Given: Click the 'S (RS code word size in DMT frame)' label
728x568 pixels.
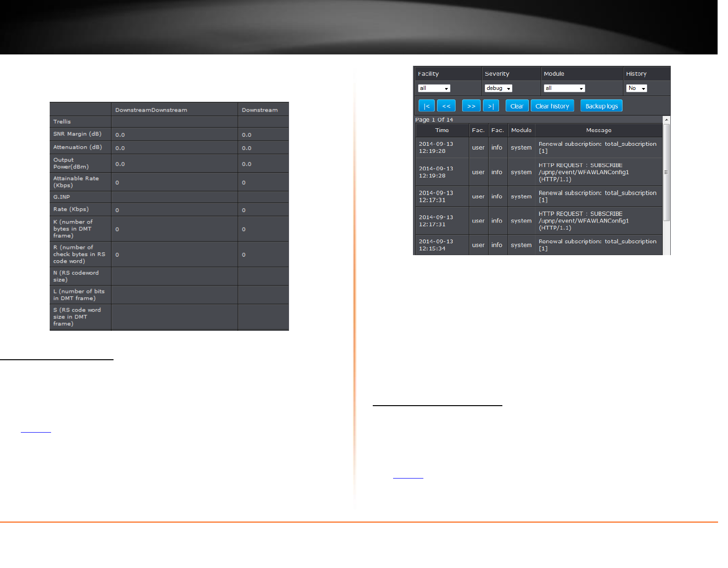Looking at the screenshot, I should [77, 317].
